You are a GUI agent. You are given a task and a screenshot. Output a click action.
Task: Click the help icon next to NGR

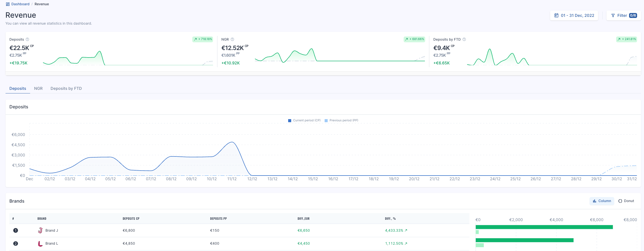232,39
